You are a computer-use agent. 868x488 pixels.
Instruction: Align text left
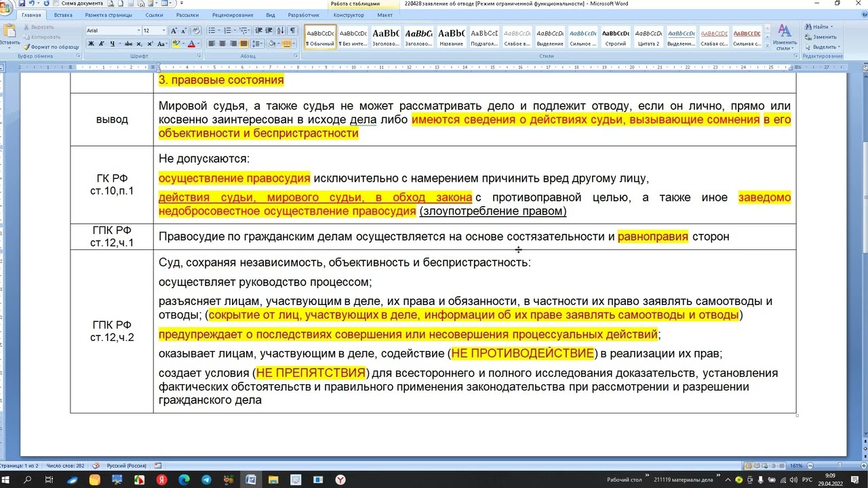tap(212, 43)
